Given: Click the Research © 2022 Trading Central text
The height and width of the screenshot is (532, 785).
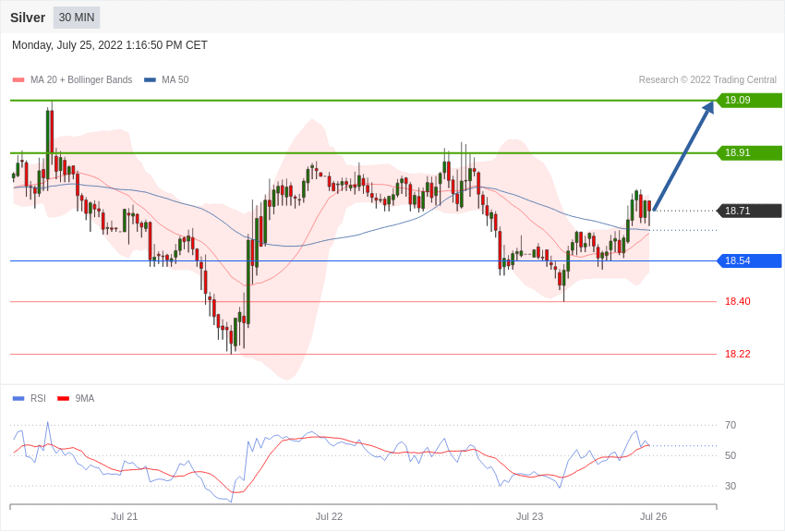Looking at the screenshot, I should point(707,80).
